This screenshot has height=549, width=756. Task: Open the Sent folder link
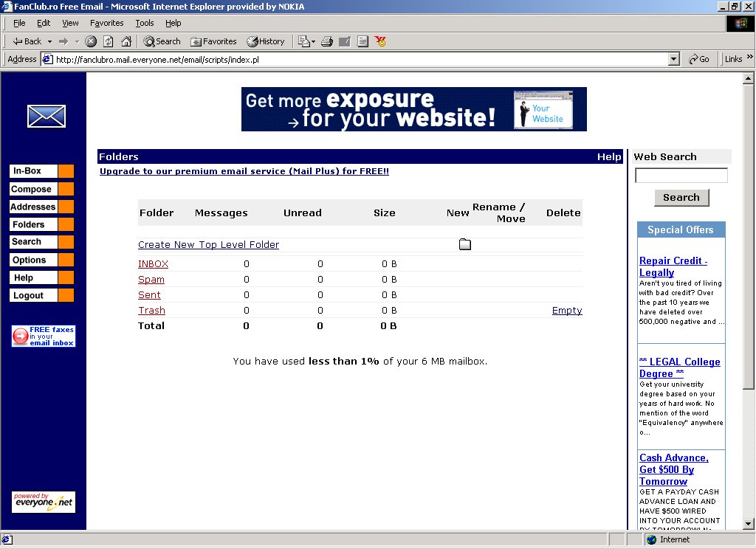[x=149, y=295]
